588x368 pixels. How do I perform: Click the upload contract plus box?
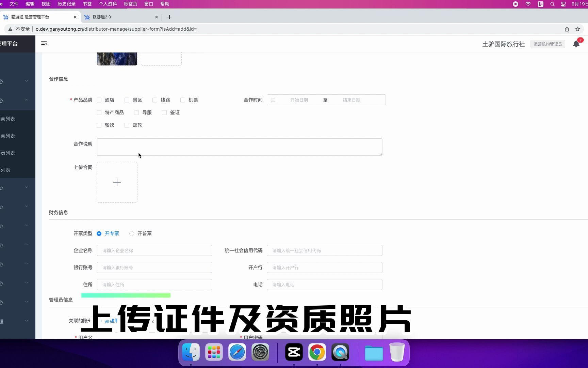coord(117,182)
